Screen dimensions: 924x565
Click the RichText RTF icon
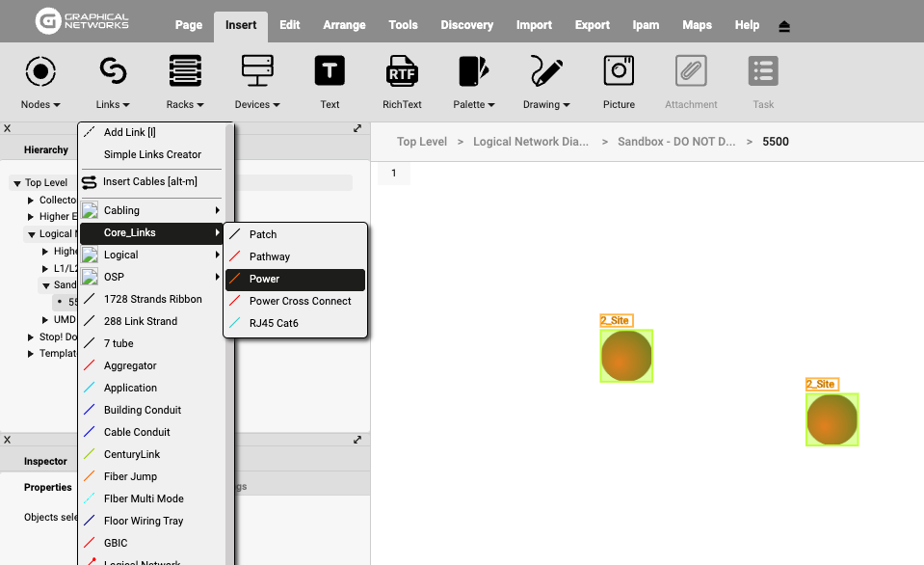point(402,71)
